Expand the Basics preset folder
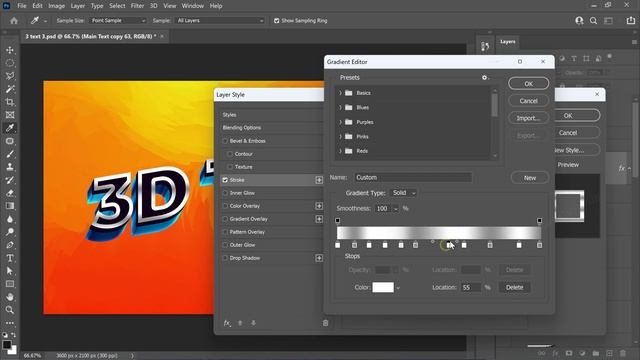The height and width of the screenshot is (360, 640). click(x=340, y=93)
